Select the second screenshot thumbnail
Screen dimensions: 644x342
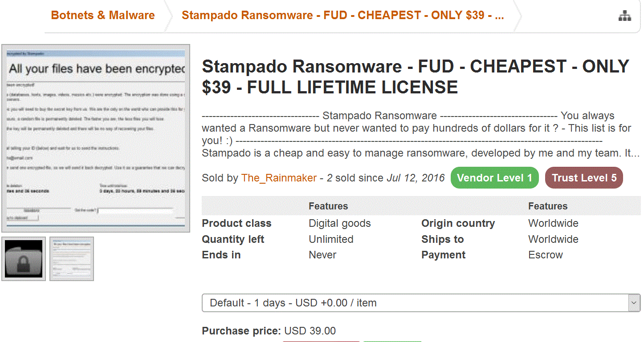coord(71,259)
